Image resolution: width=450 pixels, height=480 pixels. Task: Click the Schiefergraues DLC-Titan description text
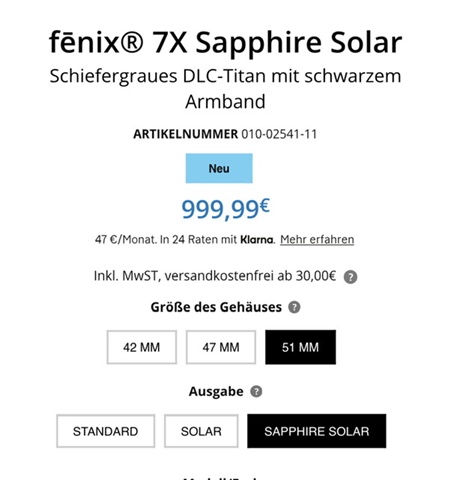(225, 89)
